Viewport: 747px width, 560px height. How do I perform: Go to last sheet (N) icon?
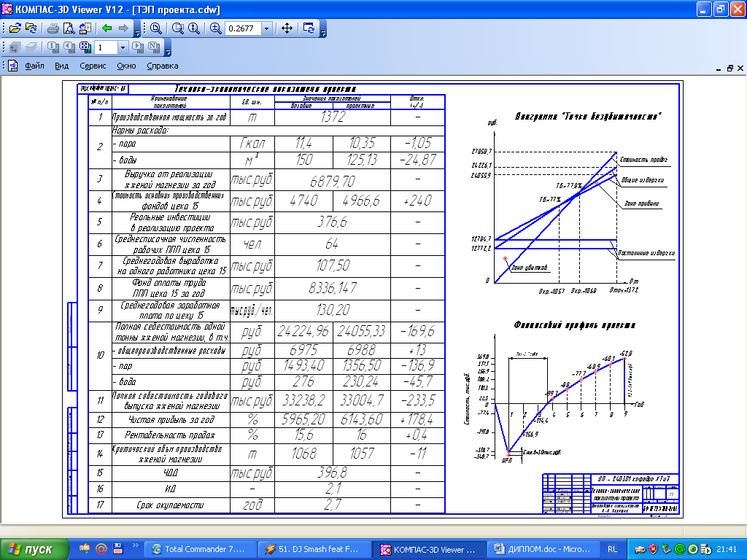[x=154, y=47]
